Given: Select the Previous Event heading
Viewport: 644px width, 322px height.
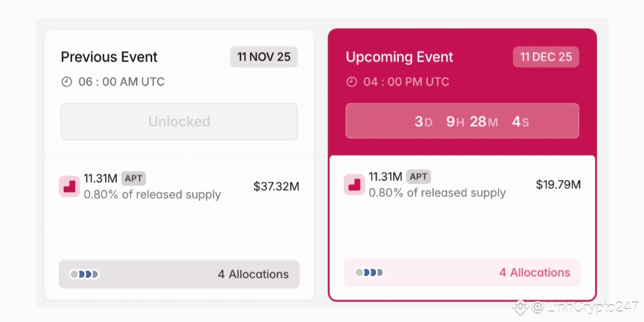Looking at the screenshot, I should coord(109,57).
